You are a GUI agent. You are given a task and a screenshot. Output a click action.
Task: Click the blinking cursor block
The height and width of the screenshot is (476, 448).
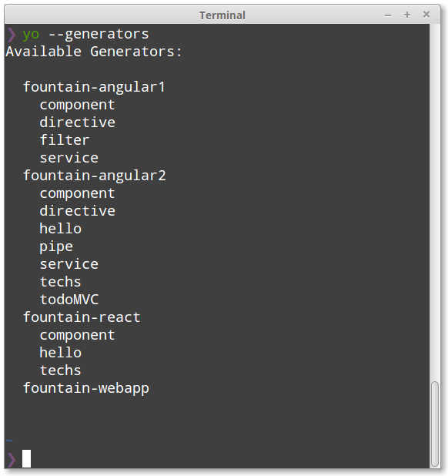point(26,458)
